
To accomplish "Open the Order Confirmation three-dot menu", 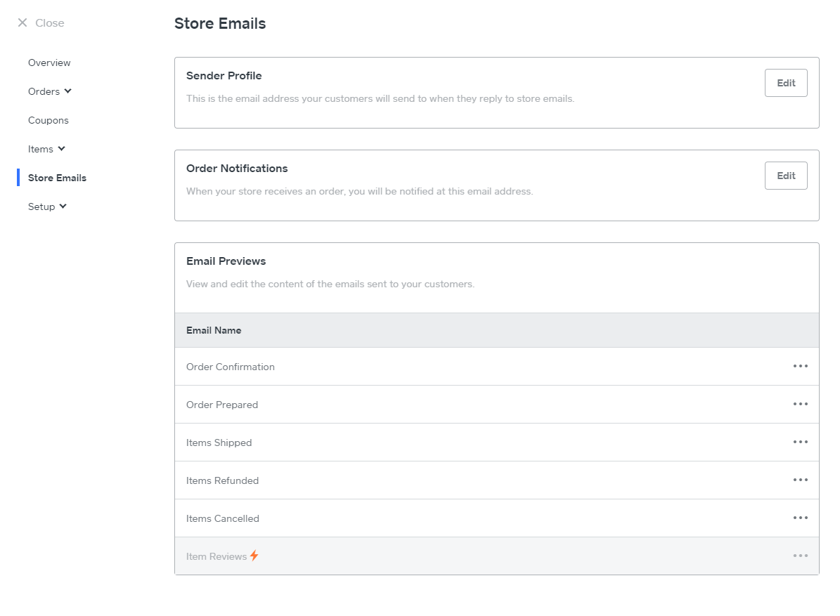I will click(x=800, y=366).
